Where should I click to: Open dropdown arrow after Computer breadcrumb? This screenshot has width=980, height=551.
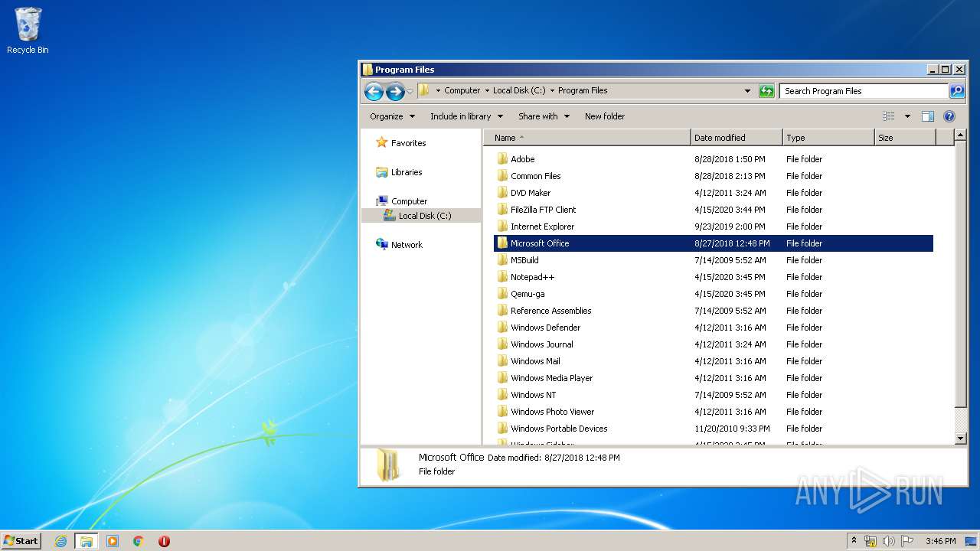point(486,90)
